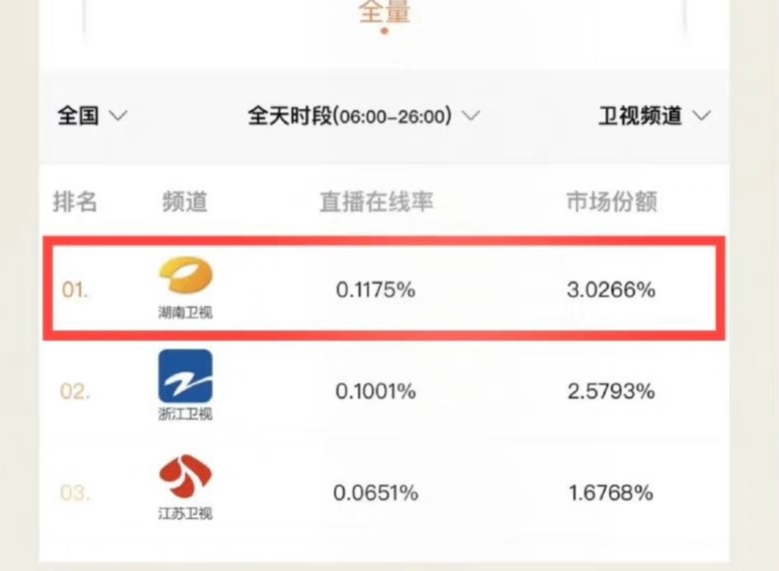This screenshot has height=571, width=779.
Task: Click the Hunan TV channel logo
Action: (x=186, y=277)
